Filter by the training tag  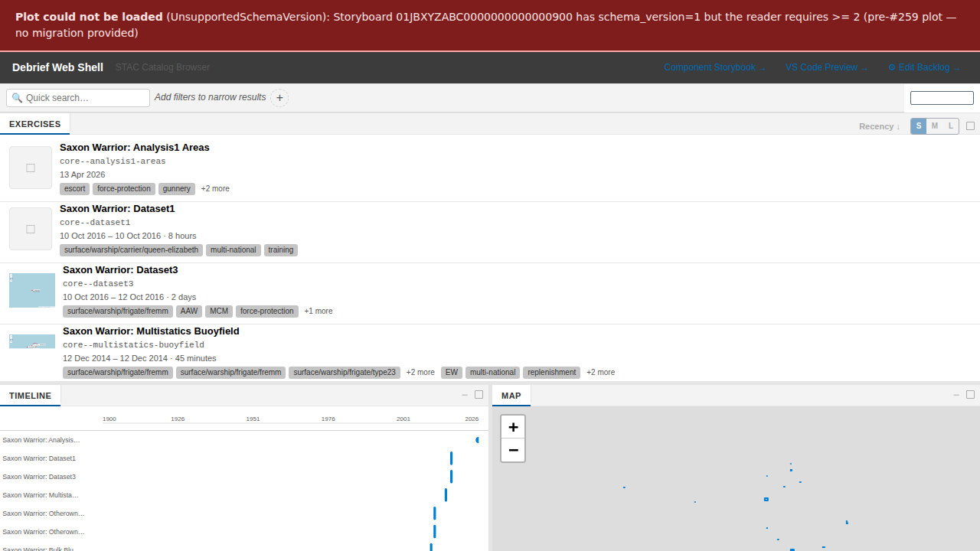(x=281, y=250)
